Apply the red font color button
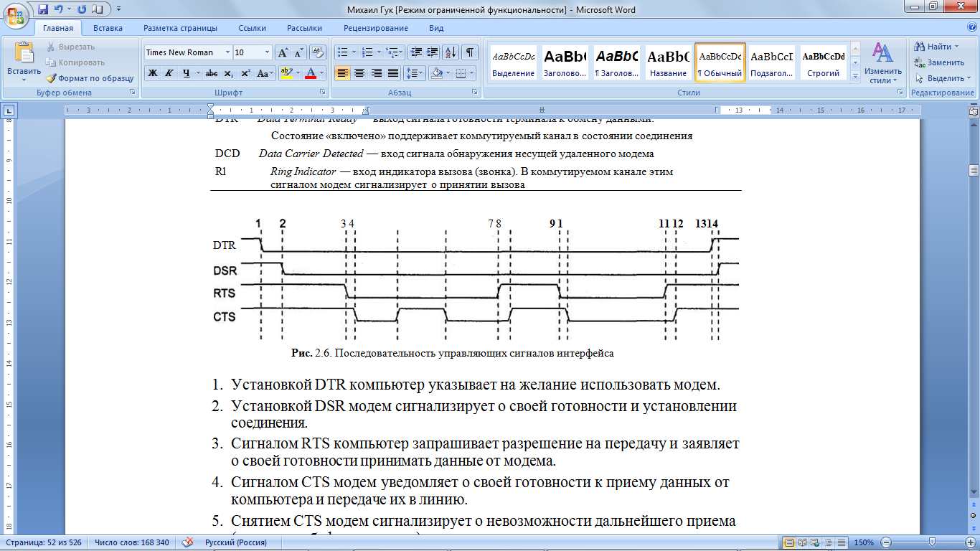 pos(311,73)
